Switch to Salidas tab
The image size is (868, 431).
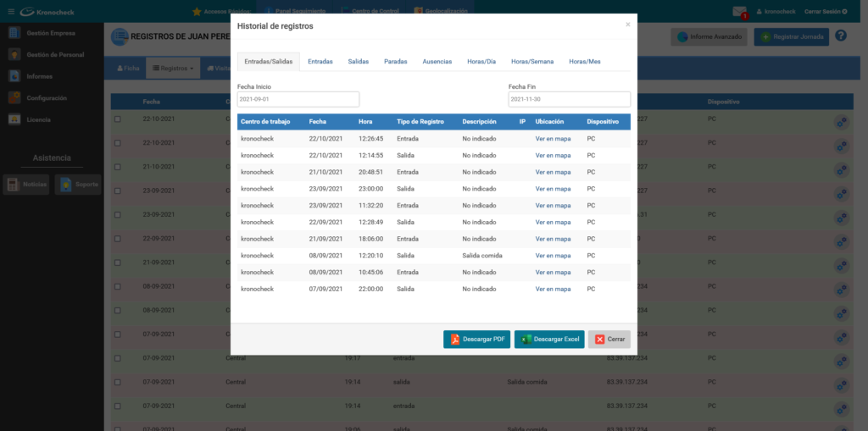[x=359, y=62]
